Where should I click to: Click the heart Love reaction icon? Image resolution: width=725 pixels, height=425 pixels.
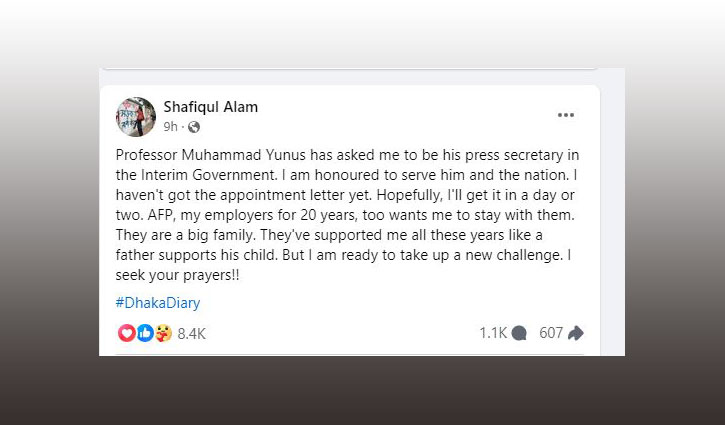(x=127, y=333)
